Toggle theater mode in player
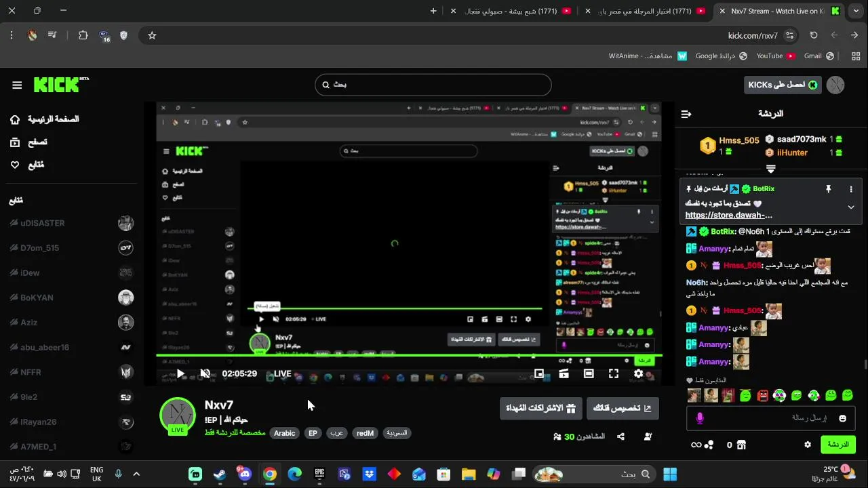This screenshot has height=488, width=868. (589, 373)
